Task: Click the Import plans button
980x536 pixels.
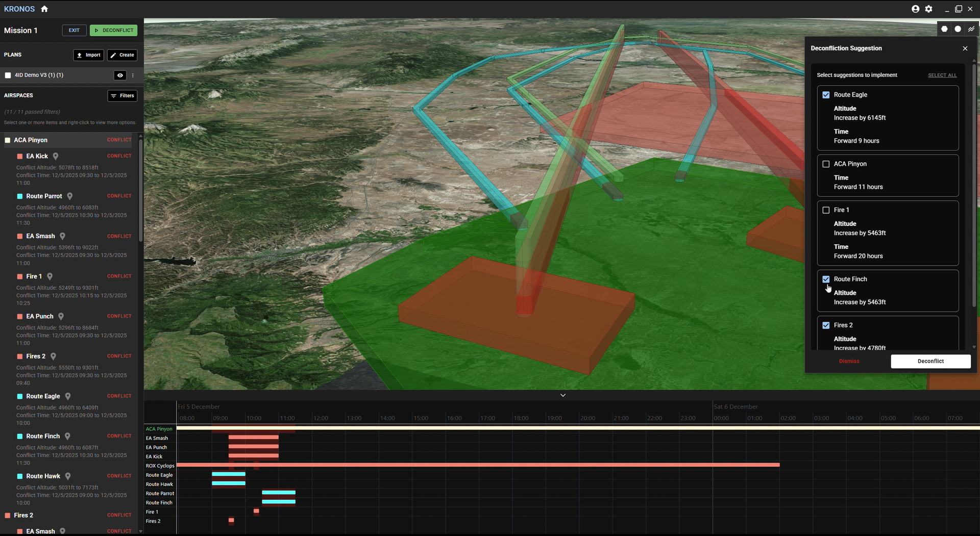Action: pos(89,55)
